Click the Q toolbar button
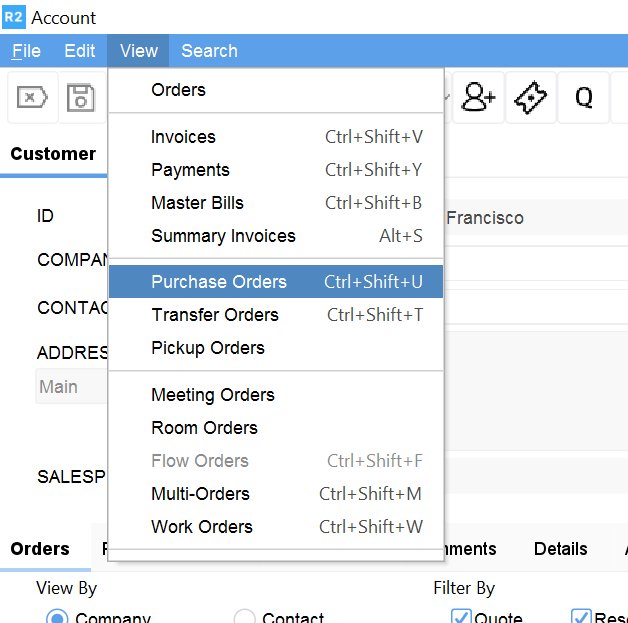628x623 pixels. click(x=583, y=98)
